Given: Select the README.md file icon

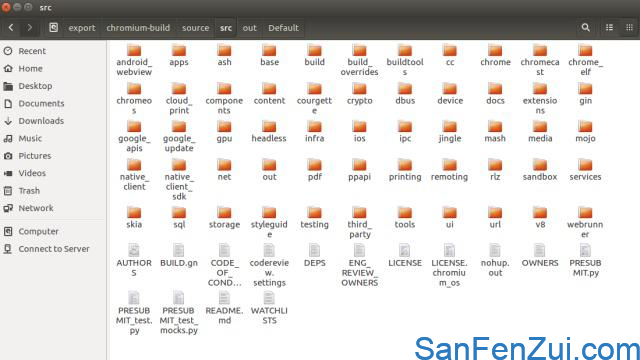Looking at the screenshot, I should 224,298.
